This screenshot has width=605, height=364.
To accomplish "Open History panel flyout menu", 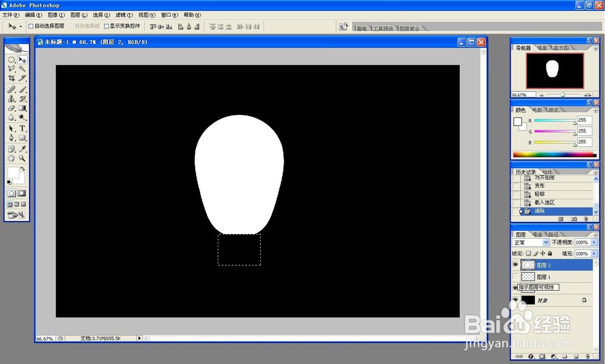I will 595,172.
